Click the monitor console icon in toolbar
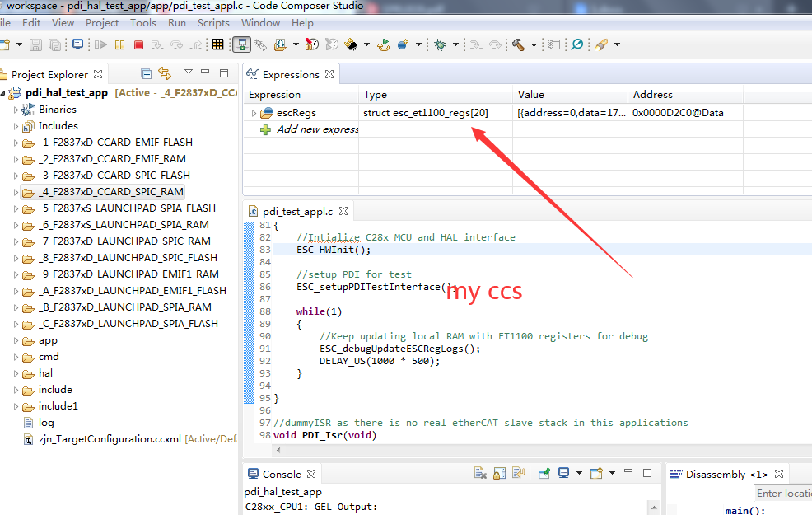Viewport: 812px width, 515px height. click(x=77, y=44)
